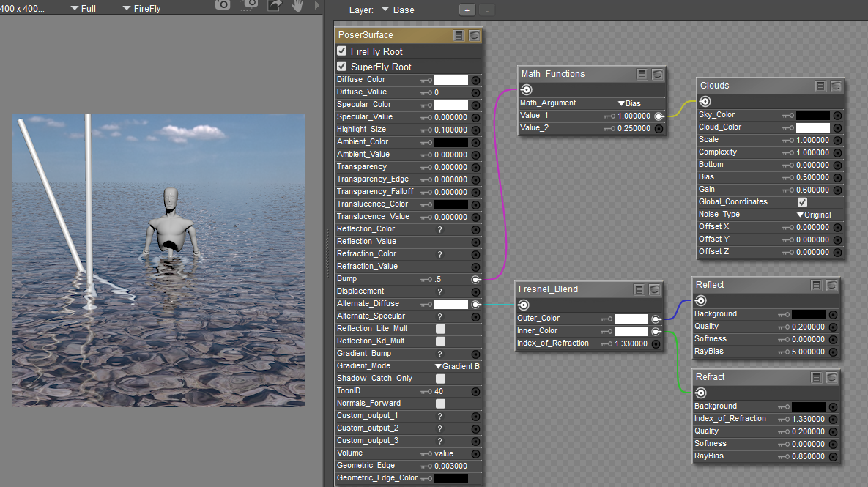Disable the SuperFly Root checkbox
The image size is (868, 487).
point(342,67)
